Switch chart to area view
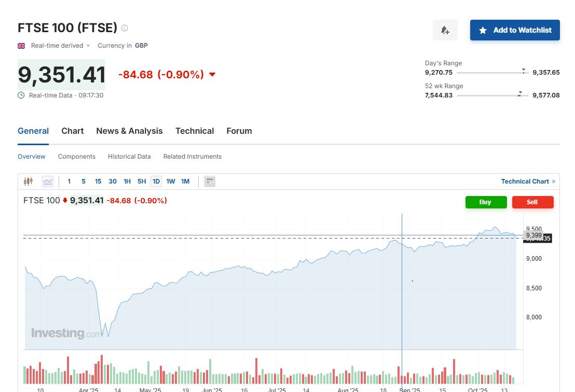 tap(48, 181)
